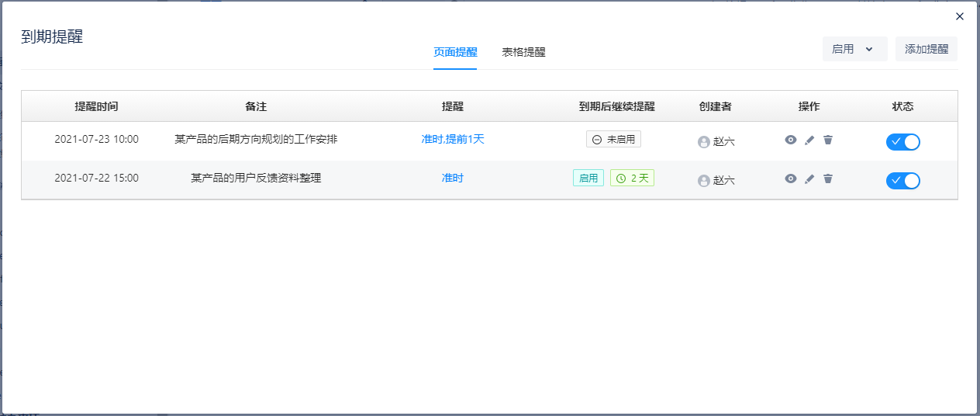Open the 准时,提前1天 reminder link
The image size is (980, 416).
pyautogui.click(x=453, y=140)
